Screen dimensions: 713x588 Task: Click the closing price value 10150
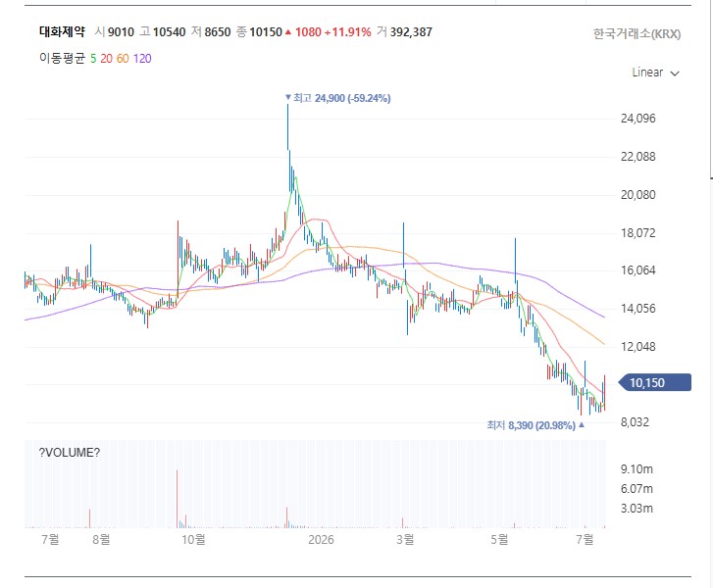click(x=266, y=32)
